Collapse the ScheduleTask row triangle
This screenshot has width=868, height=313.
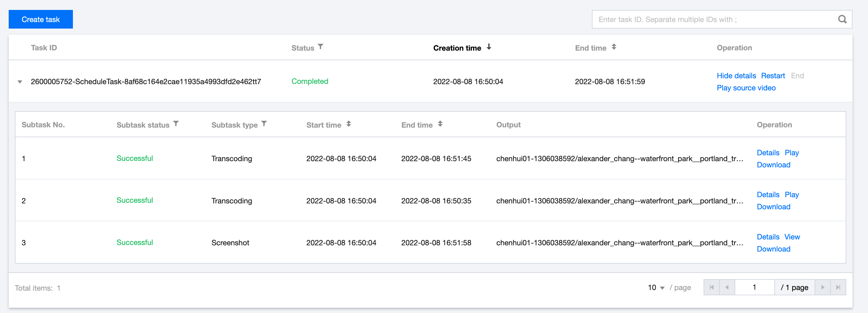tap(20, 82)
